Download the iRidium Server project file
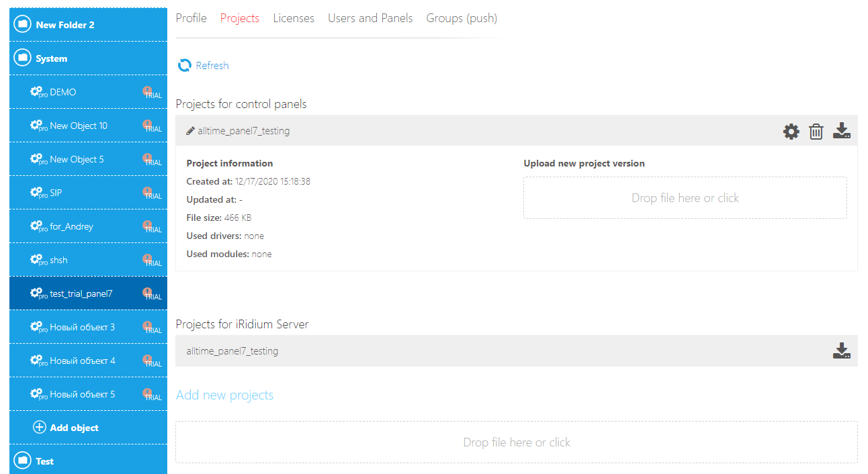 click(841, 351)
